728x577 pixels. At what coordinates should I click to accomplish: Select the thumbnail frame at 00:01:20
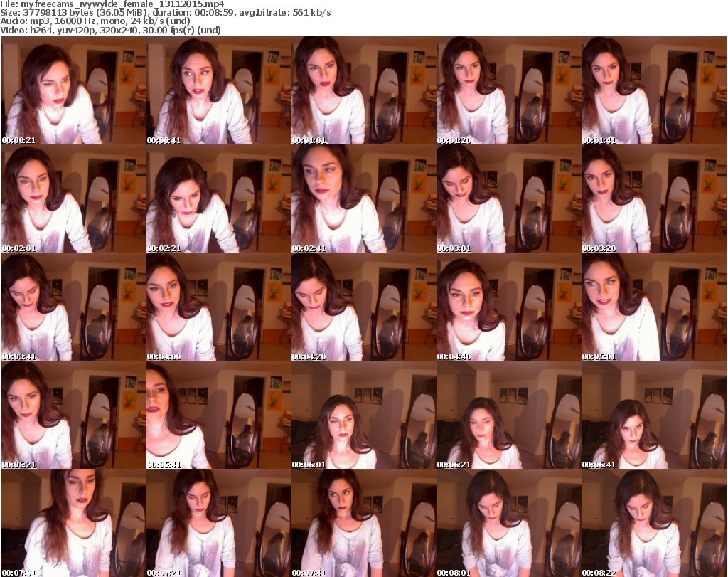click(x=509, y=90)
